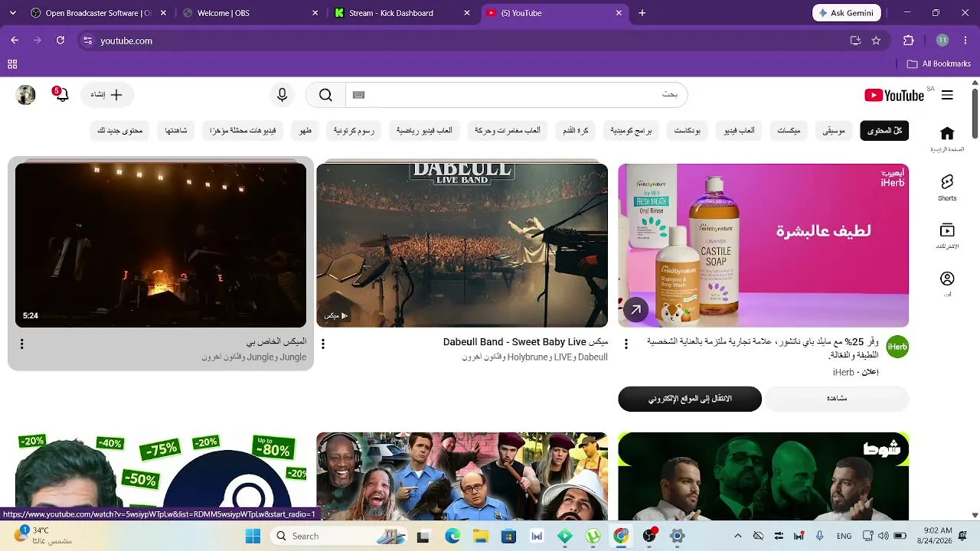
Task: Open the account avatar menu
Action: (26, 95)
